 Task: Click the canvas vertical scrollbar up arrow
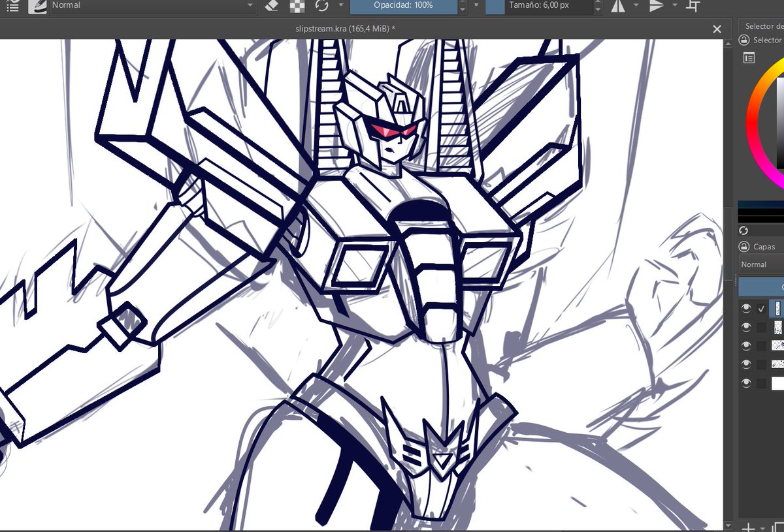[728, 43]
